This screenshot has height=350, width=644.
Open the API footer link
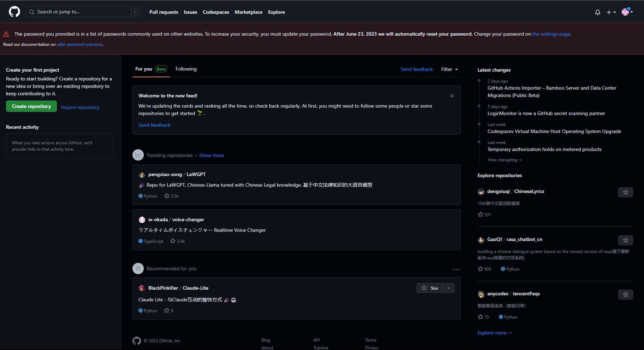click(317, 340)
